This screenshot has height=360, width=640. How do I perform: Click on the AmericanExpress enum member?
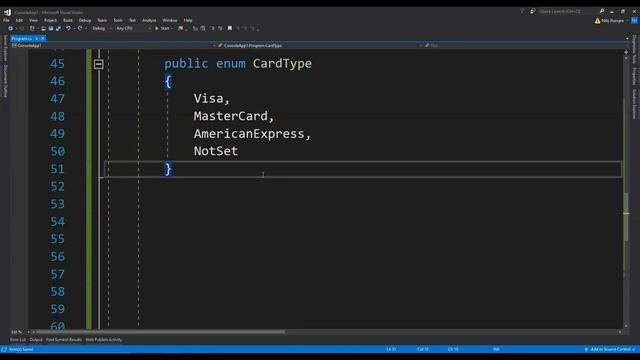249,133
